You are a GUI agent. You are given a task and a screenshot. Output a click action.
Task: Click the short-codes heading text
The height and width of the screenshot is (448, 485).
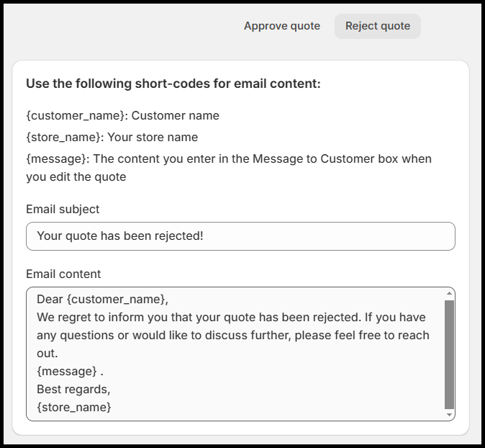173,84
